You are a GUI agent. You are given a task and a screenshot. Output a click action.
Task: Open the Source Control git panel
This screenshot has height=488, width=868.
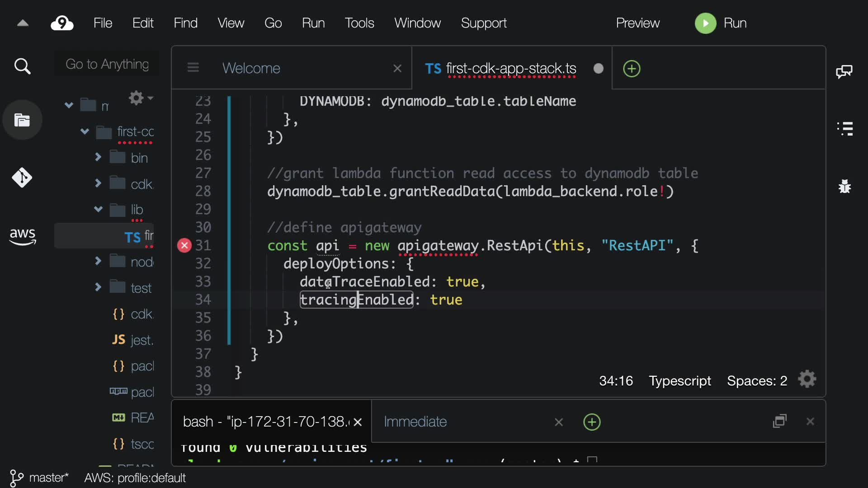coord(22,178)
